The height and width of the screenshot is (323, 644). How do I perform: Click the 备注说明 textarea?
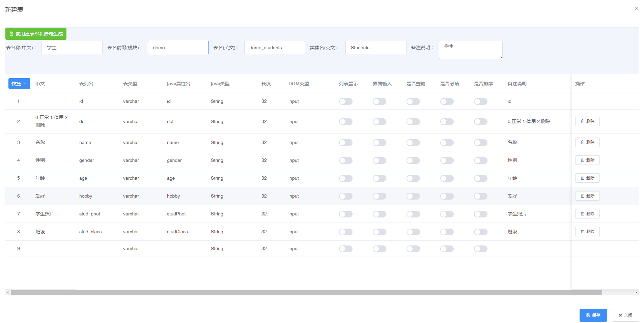pyautogui.click(x=471, y=50)
